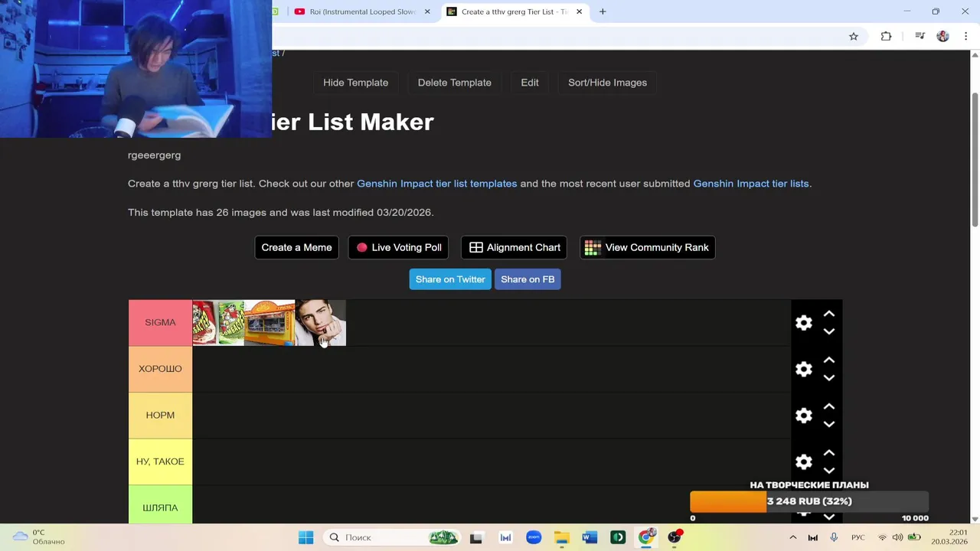Open OBS Studio from taskbar
Screen dimensions: 980x551
(675, 537)
